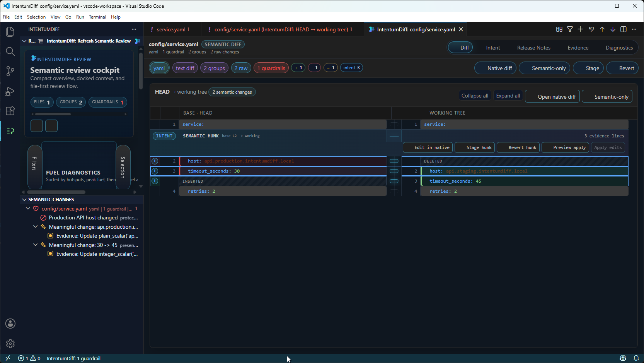Collapse the semantic hunk using its minus toggle
The height and width of the screenshot is (363, 644).
394,136
